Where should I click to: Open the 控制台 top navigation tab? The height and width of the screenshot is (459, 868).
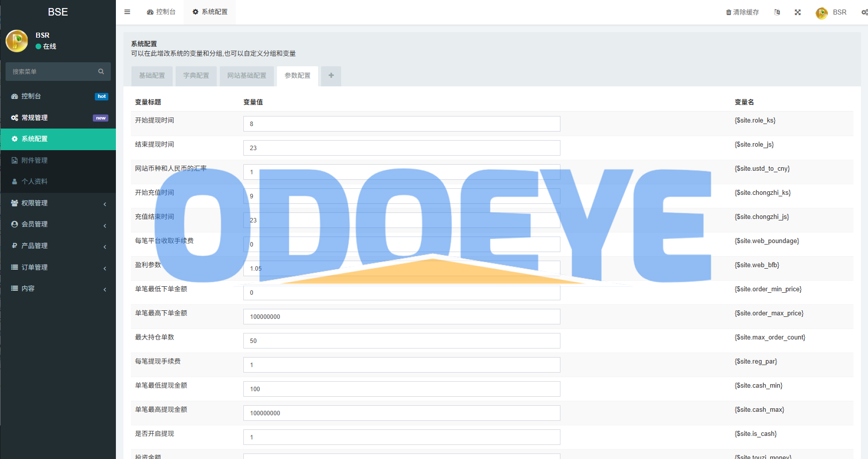point(161,12)
